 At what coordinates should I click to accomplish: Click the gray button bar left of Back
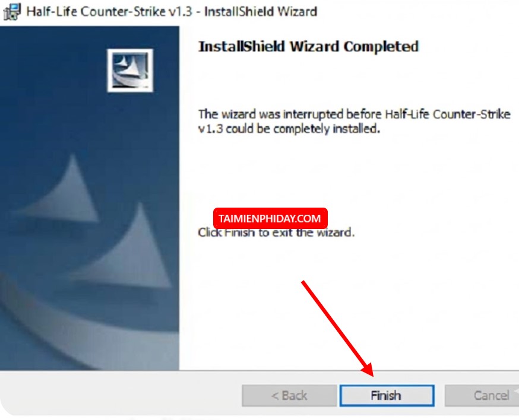119,393
